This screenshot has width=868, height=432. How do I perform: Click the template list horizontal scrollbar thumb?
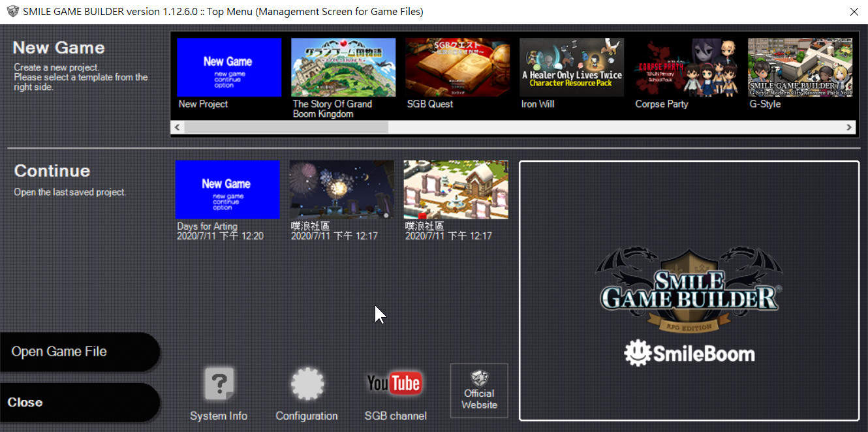tap(286, 127)
